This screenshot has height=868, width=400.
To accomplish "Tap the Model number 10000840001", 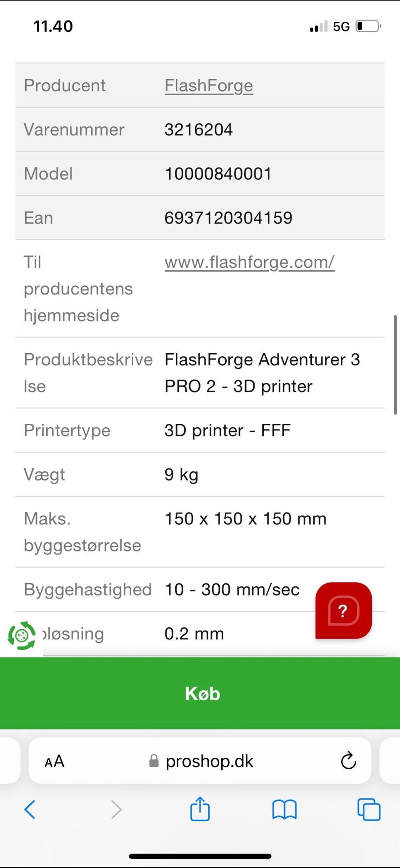I will pyautogui.click(x=218, y=174).
